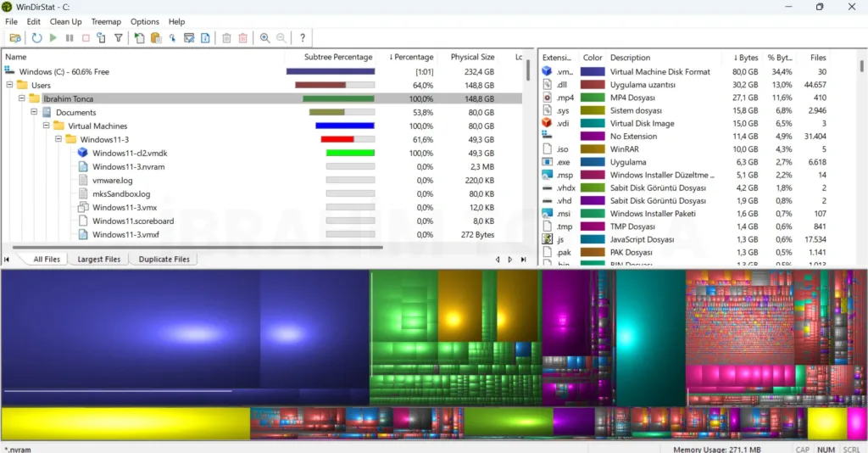Click the .js script file icon
Image resolution: width=868 pixels, height=453 pixels.
547,239
